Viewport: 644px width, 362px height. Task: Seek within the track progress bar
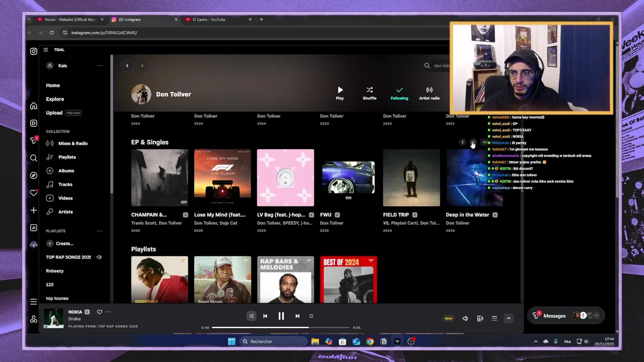(281, 327)
